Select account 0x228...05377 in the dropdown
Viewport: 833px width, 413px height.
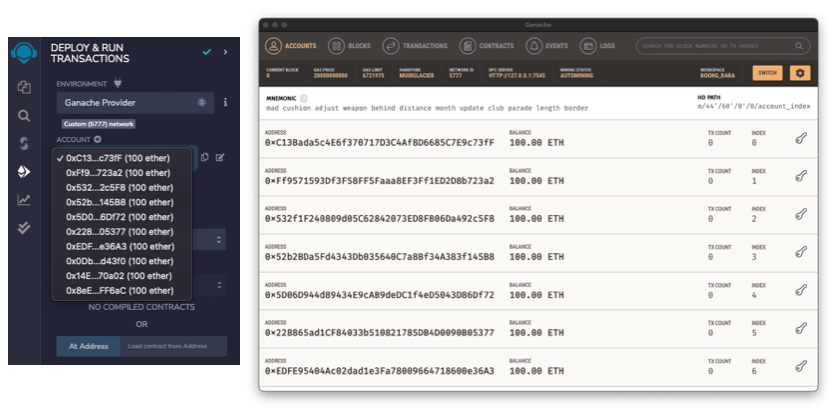click(122, 232)
